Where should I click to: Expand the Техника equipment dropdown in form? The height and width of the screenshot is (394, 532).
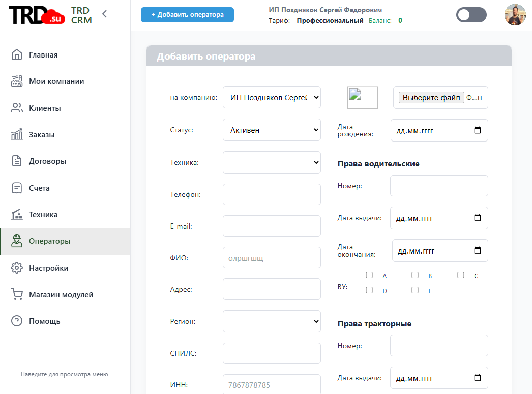272,162
